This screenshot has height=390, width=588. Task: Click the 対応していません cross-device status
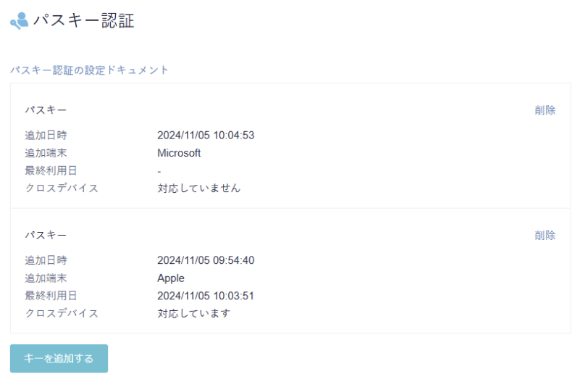pos(198,188)
